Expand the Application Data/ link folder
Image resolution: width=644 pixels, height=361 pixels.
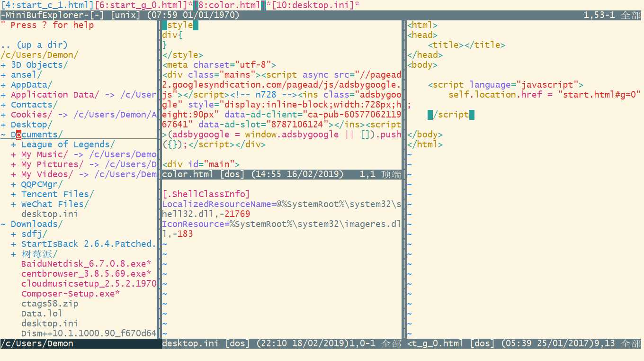(79, 95)
